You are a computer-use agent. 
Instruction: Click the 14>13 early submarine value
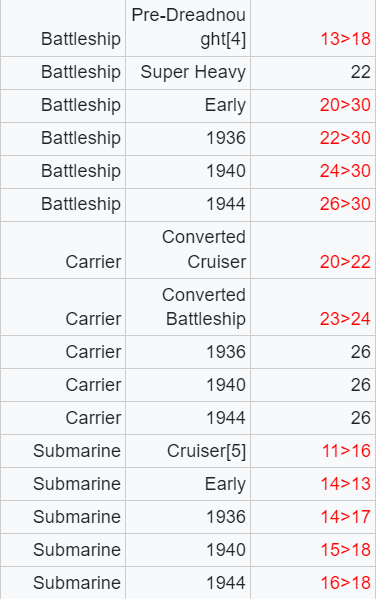pos(346,484)
